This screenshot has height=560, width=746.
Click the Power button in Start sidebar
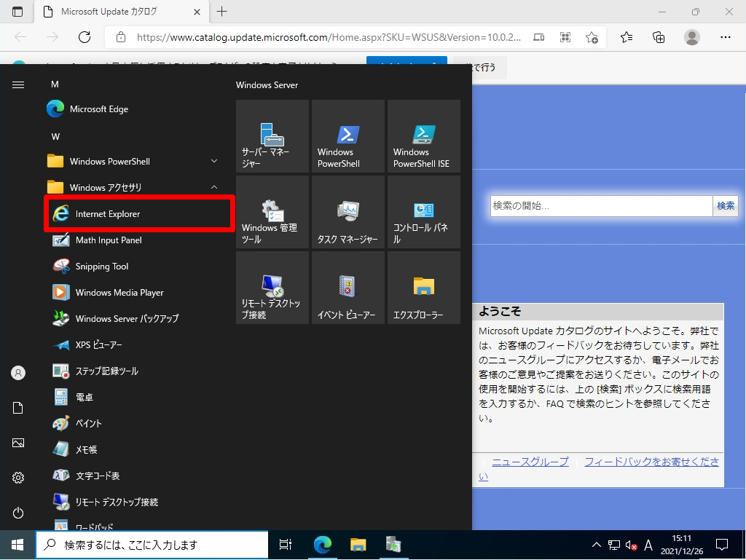pyautogui.click(x=18, y=513)
